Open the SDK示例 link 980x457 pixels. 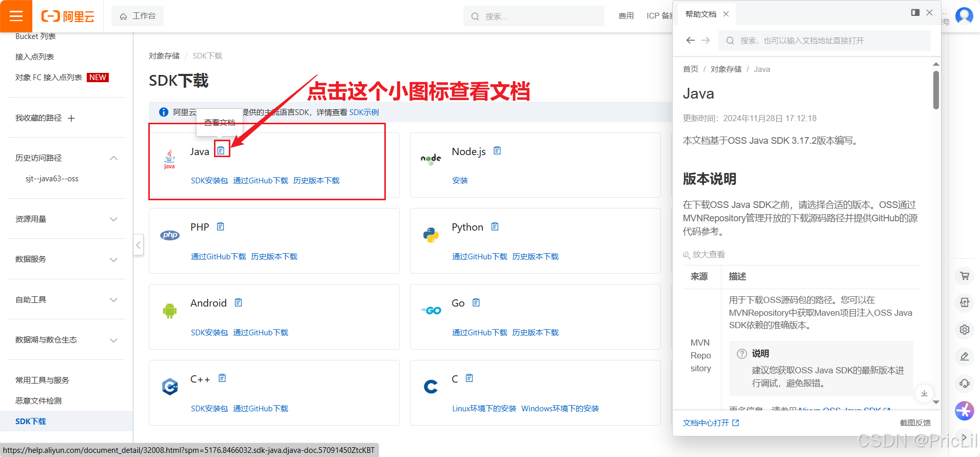[364, 112]
